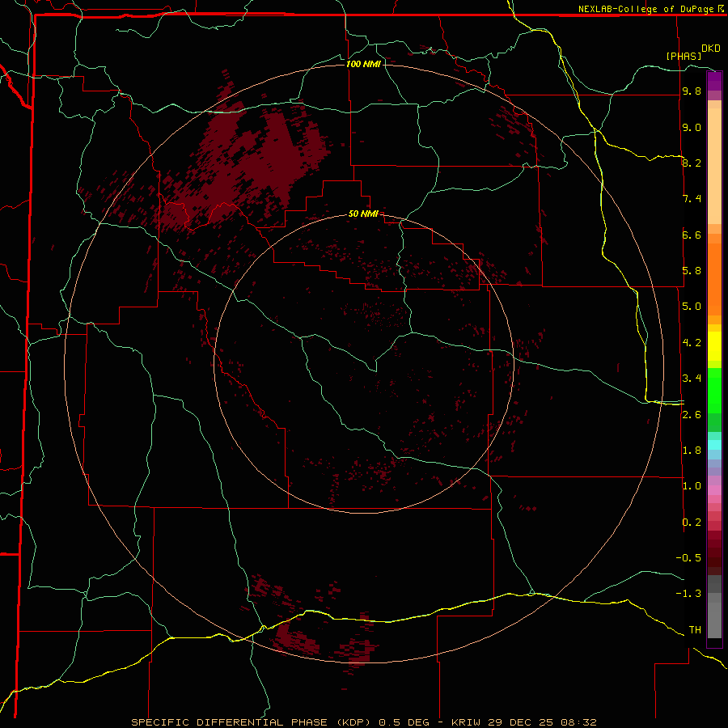
Task: Select the 5.0 value on the color scale
Action: (x=692, y=307)
